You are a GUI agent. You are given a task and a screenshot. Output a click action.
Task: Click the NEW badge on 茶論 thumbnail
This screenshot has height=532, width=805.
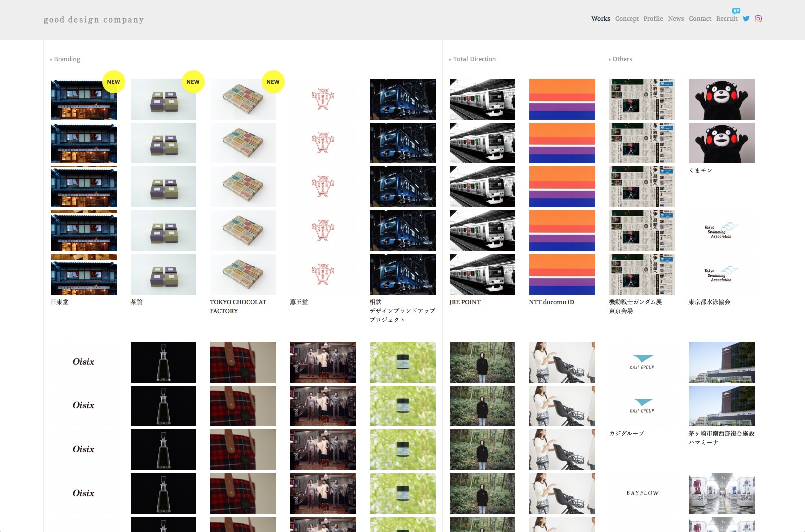pos(193,82)
